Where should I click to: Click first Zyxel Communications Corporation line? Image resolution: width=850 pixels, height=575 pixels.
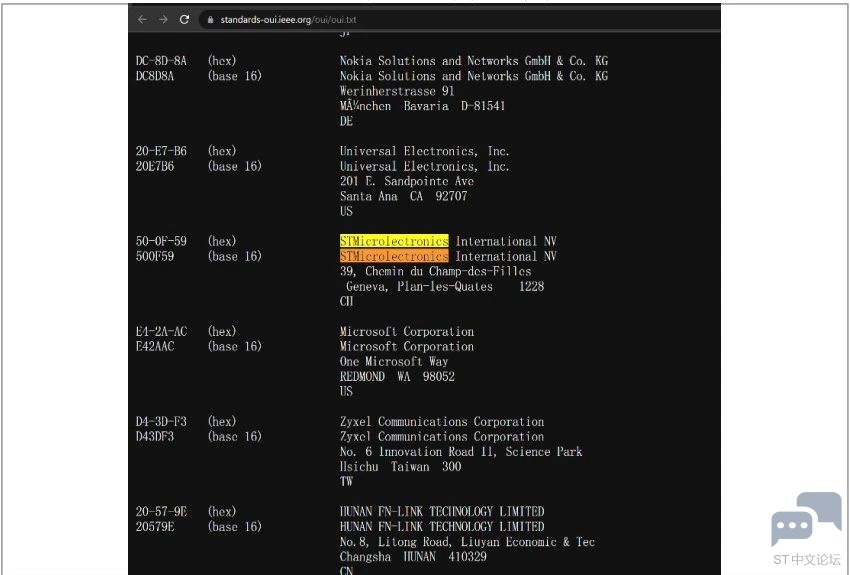[442, 421]
